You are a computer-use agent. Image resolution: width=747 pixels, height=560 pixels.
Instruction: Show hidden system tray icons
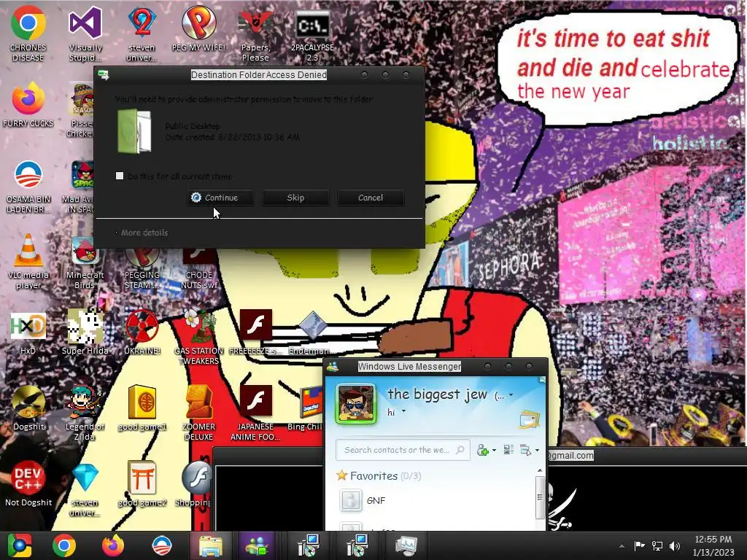pos(622,546)
